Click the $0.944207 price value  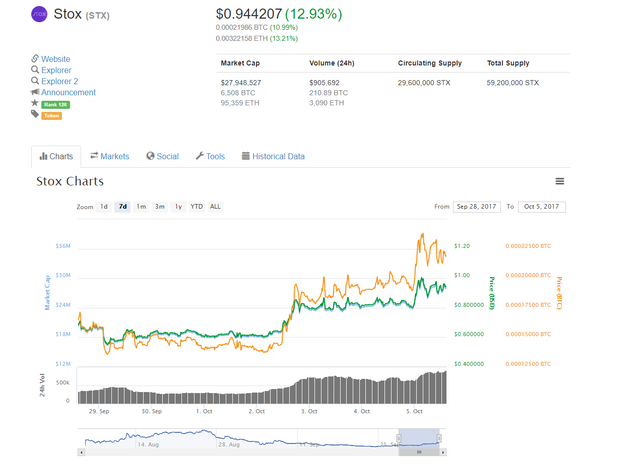tap(249, 14)
